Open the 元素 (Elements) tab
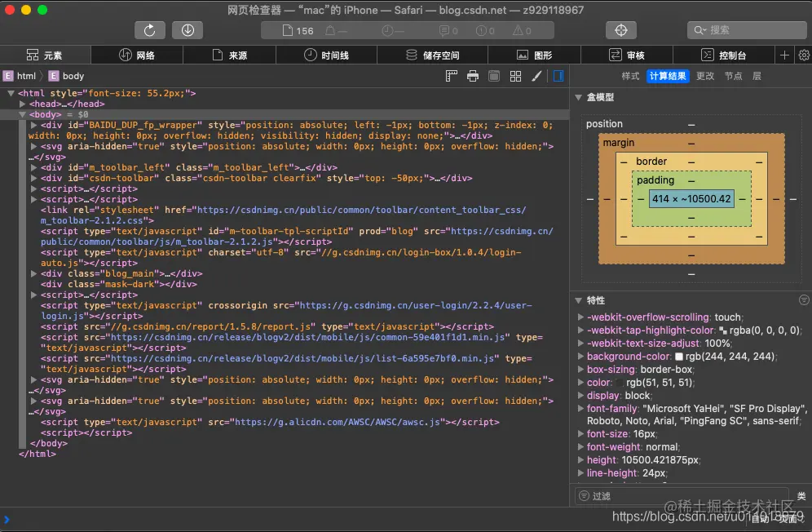 [x=45, y=55]
